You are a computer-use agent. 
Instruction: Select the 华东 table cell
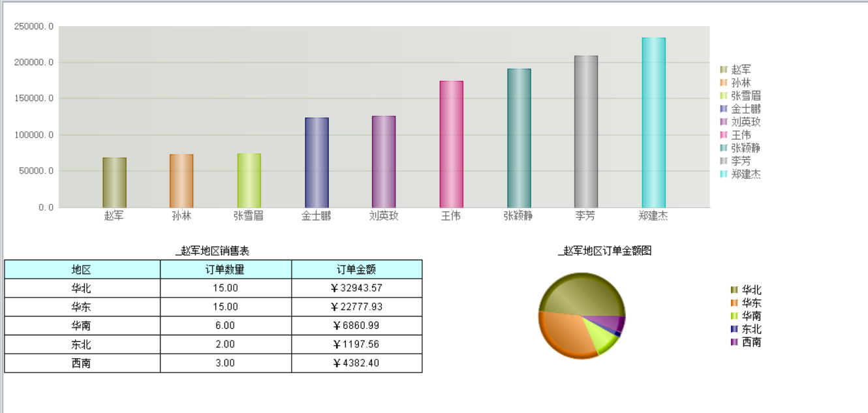coord(82,307)
